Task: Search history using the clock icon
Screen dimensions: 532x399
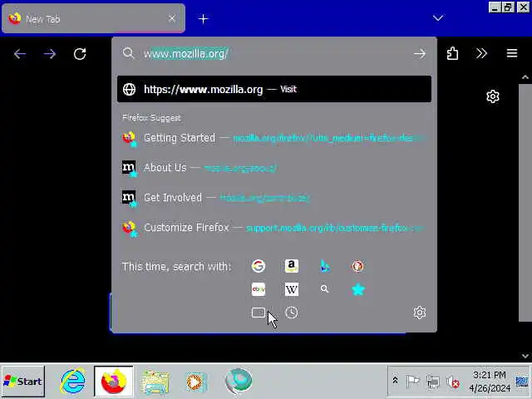Action: [x=292, y=313]
